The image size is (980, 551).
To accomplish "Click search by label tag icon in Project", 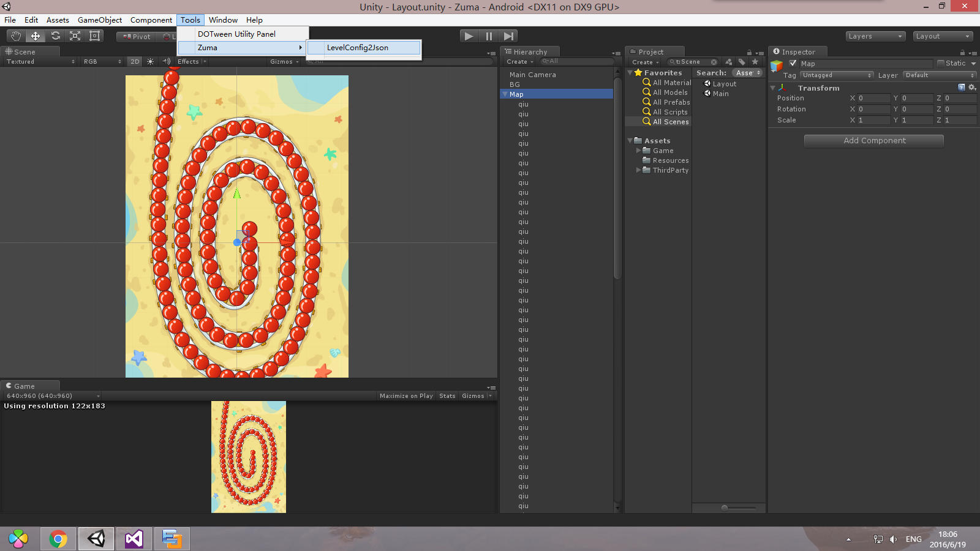I will 742,62.
